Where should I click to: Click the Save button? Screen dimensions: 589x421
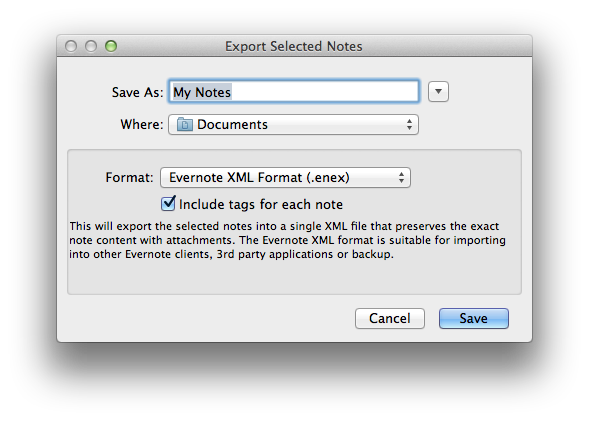click(474, 318)
